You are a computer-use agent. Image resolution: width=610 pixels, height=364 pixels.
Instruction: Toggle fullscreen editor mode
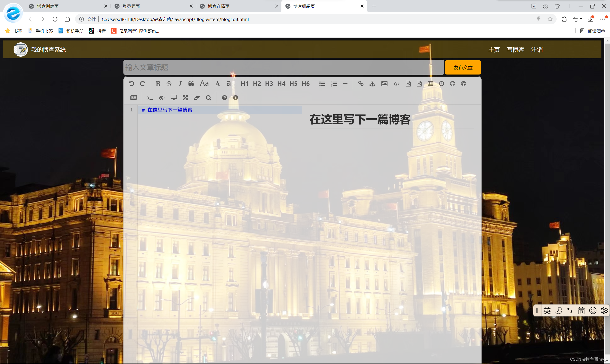pos(185,98)
